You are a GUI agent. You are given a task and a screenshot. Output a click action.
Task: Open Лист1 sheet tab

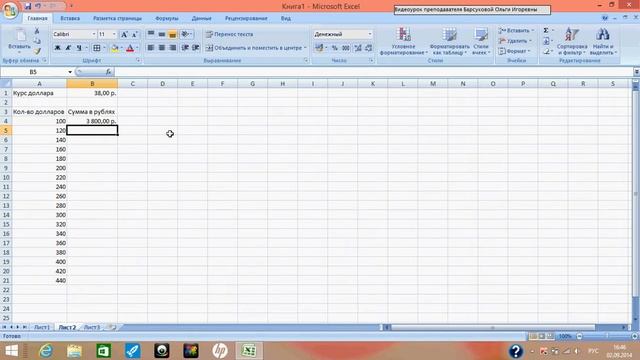41,327
